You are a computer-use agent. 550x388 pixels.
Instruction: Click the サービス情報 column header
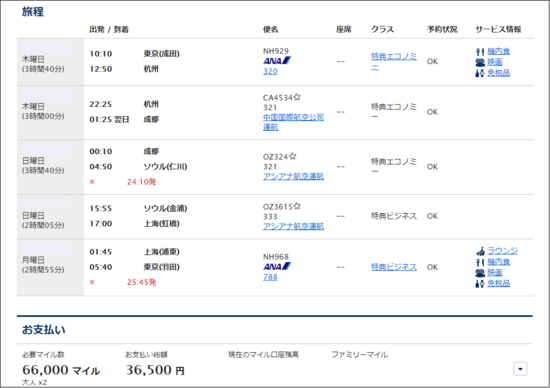point(498,29)
